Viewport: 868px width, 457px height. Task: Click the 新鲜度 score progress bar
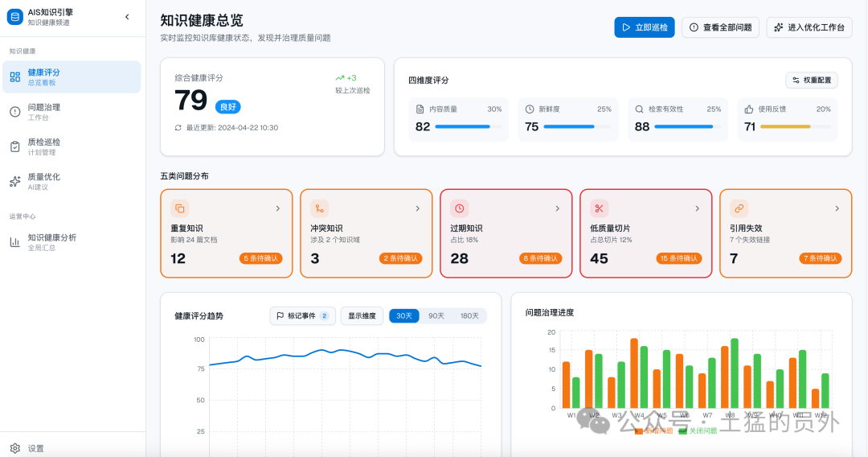tap(577, 127)
